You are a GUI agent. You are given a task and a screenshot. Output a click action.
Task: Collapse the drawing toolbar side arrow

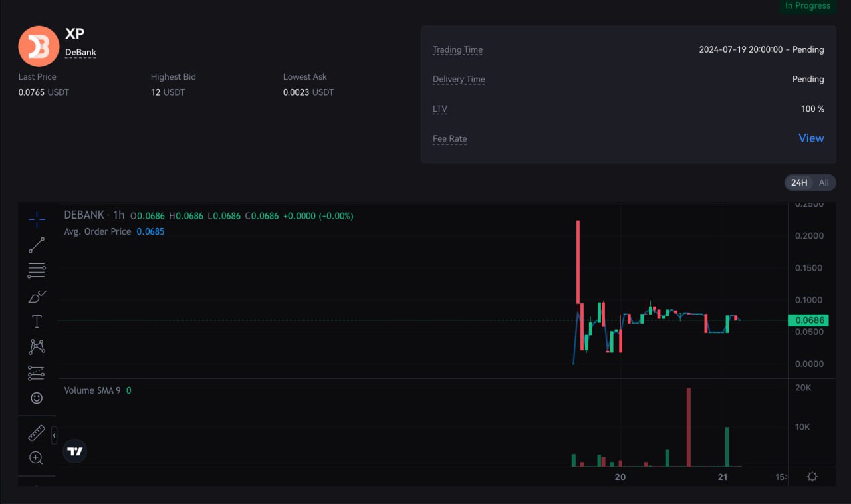[x=54, y=436]
